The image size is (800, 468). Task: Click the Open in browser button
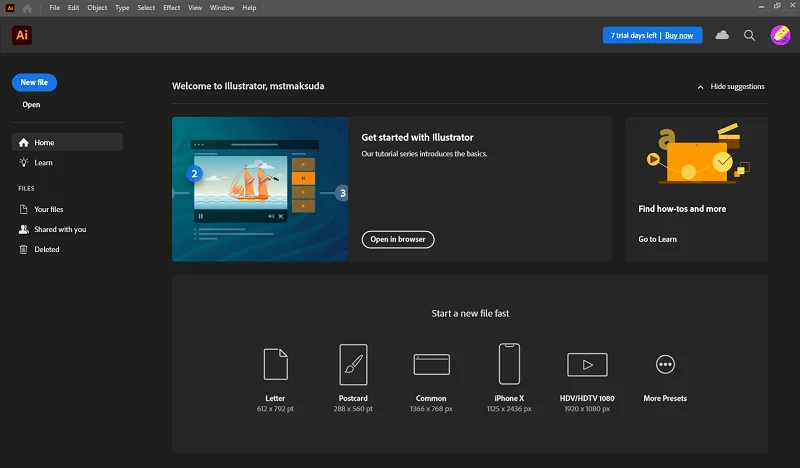tap(398, 239)
